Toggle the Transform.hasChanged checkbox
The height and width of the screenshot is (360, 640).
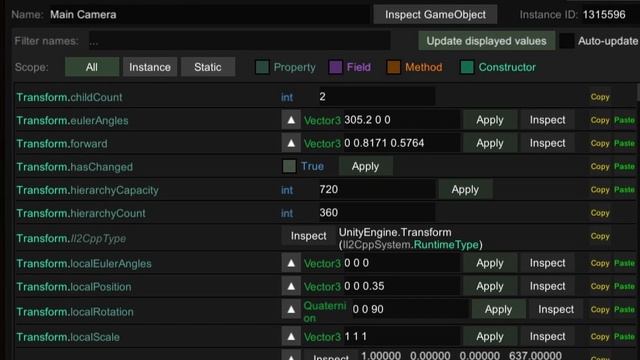[x=289, y=166]
